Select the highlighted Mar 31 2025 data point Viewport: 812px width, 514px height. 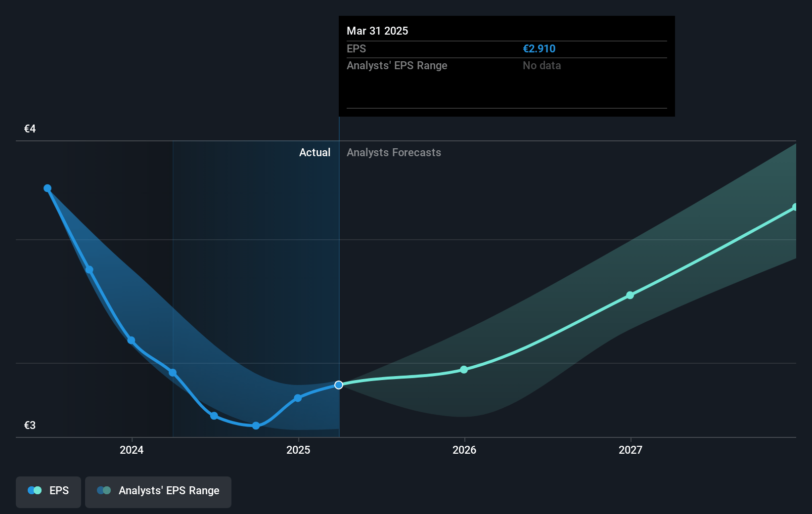[x=339, y=385]
